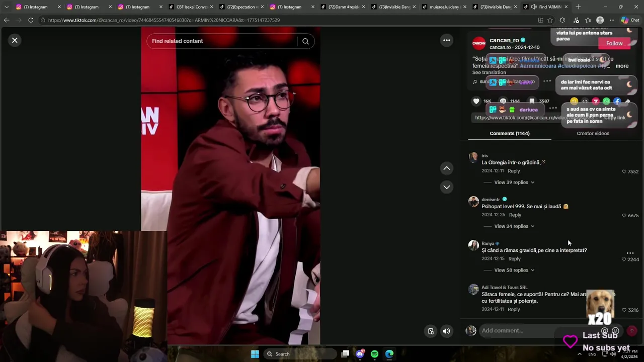Image resolution: width=644 pixels, height=362 pixels.
Task: Click the red Send to friends icon
Action: click(596, 102)
